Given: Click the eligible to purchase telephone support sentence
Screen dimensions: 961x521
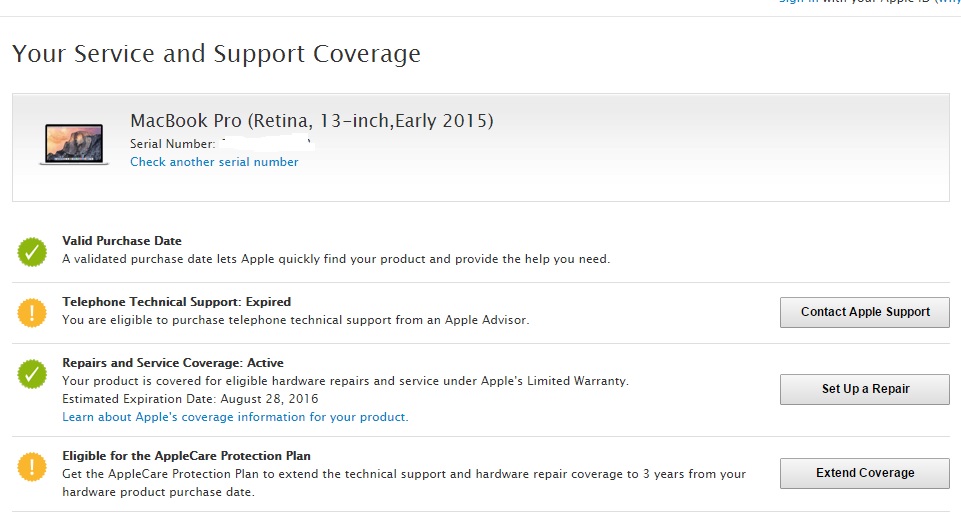Looking at the screenshot, I should [x=295, y=320].
